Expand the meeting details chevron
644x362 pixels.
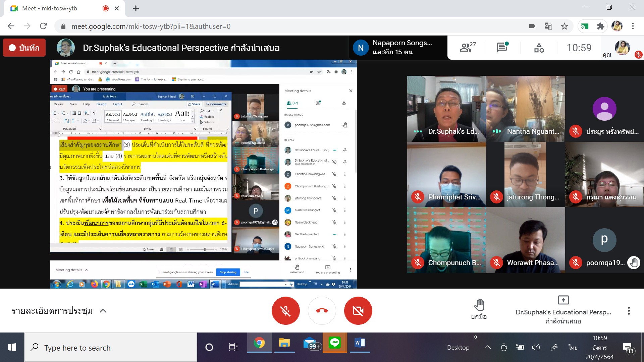[x=103, y=311]
